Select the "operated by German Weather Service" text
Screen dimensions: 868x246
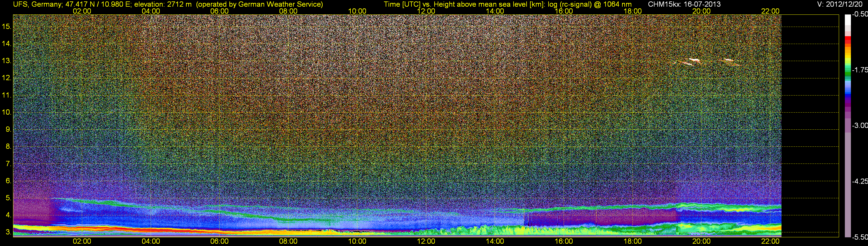click(x=260, y=4)
